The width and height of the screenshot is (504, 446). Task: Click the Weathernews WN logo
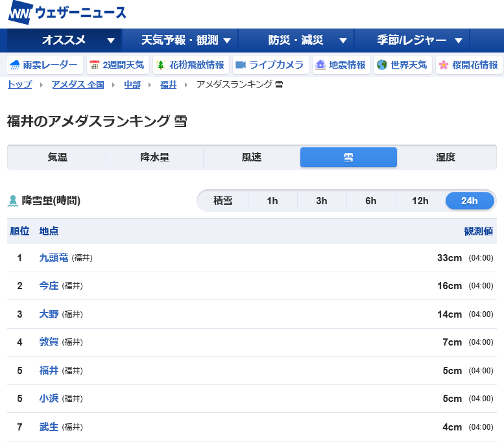click(x=19, y=13)
